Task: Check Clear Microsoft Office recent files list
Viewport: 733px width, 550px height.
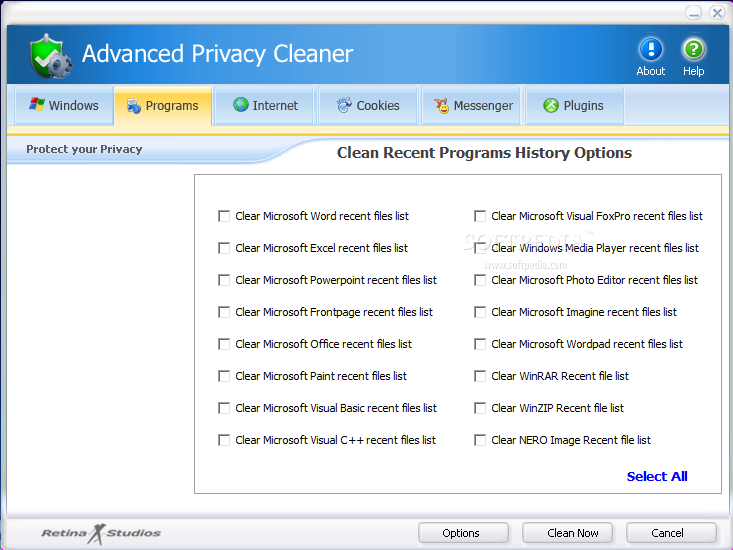Action: 224,344
